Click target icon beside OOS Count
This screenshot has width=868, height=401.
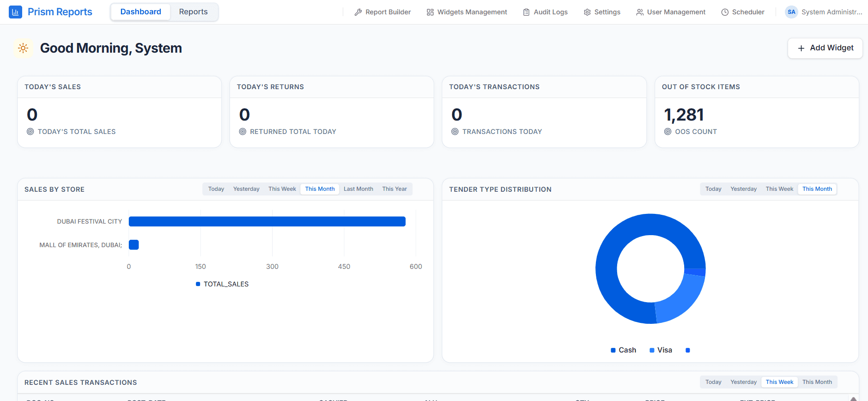tap(668, 132)
